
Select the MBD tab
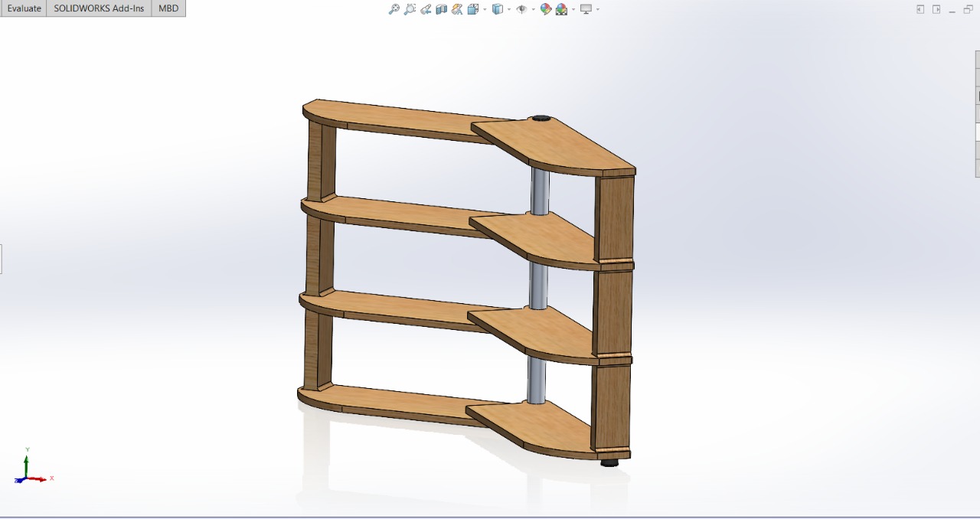pyautogui.click(x=168, y=8)
